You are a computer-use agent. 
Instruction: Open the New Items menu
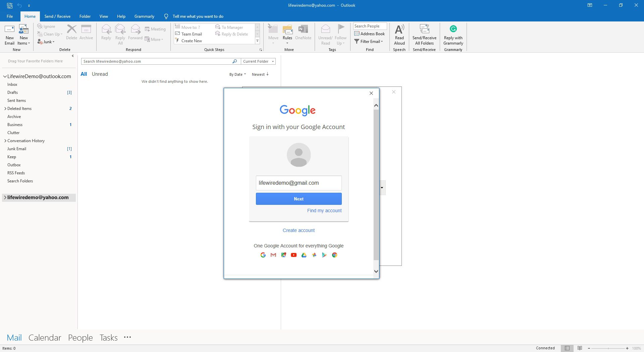(23, 35)
